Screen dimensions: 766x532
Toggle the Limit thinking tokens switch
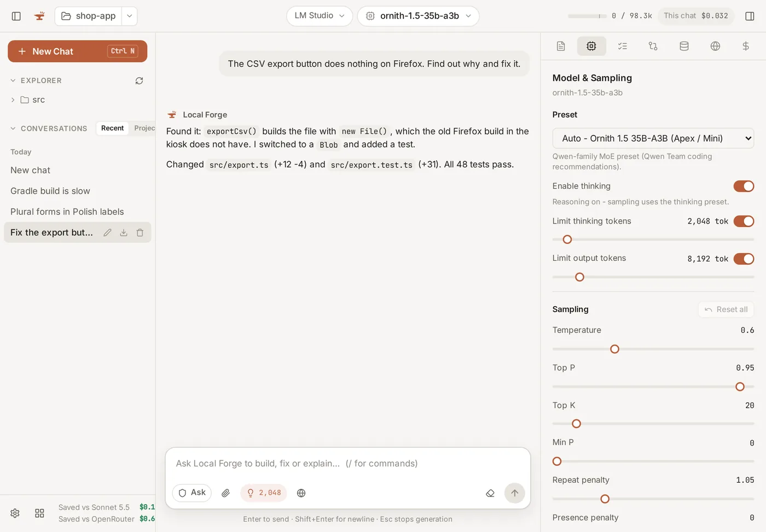744,221
